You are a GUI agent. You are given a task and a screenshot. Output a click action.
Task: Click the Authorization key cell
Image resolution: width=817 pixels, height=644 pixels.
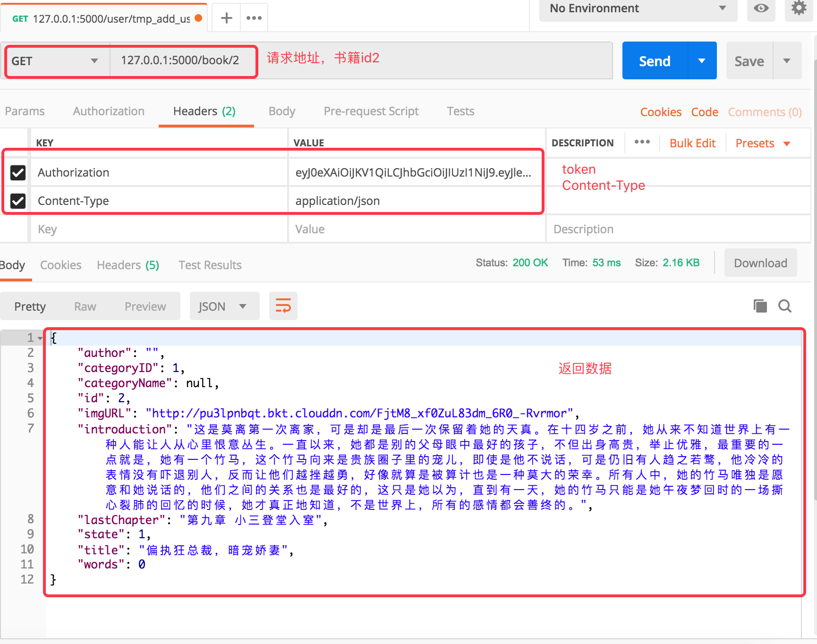pyautogui.click(x=159, y=173)
